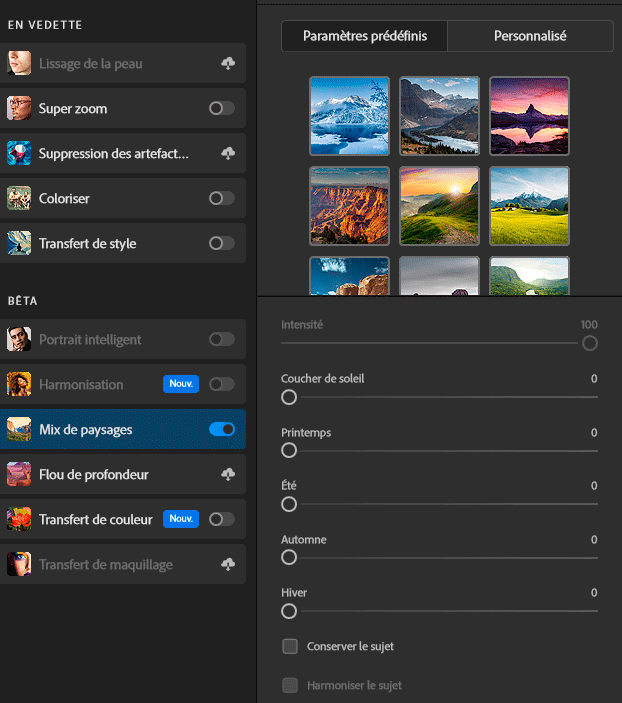Enable the Super zoom toggle
The height and width of the screenshot is (703, 622).
(221, 108)
